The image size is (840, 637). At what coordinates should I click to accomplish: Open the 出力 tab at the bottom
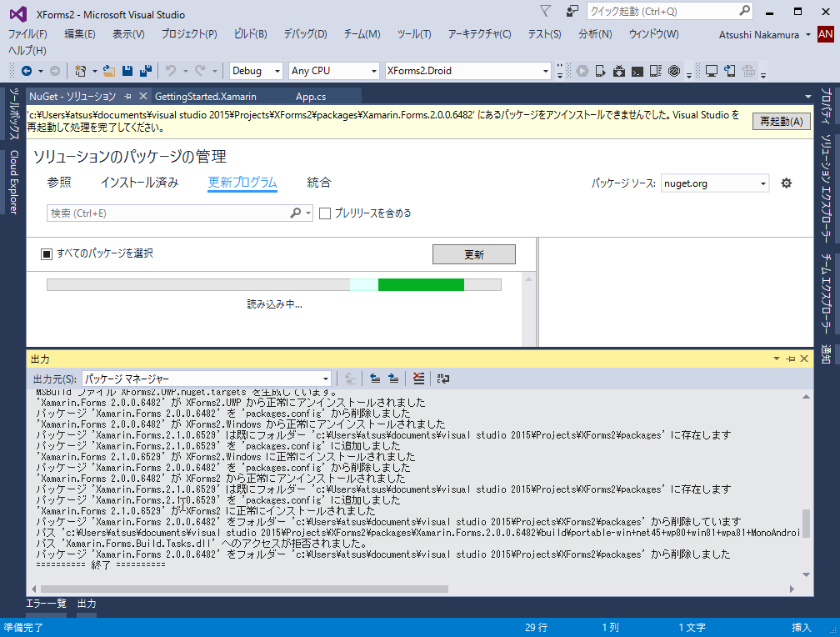(87, 604)
